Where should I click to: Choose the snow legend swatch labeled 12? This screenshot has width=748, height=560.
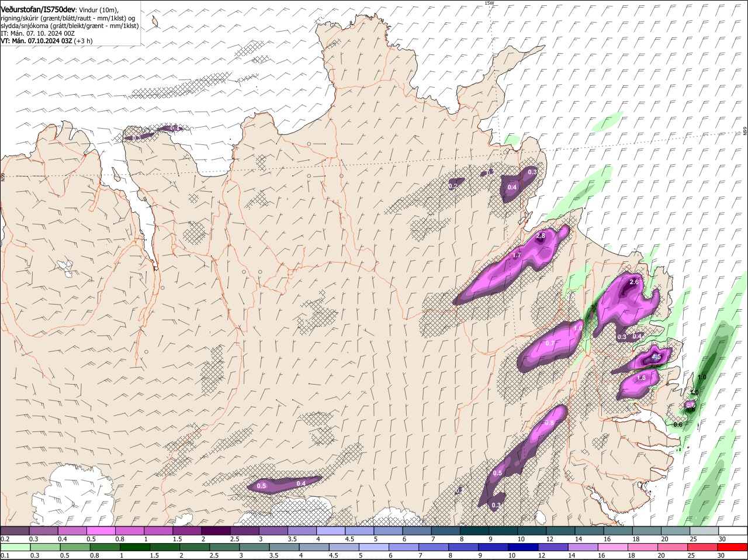[x=561, y=530]
